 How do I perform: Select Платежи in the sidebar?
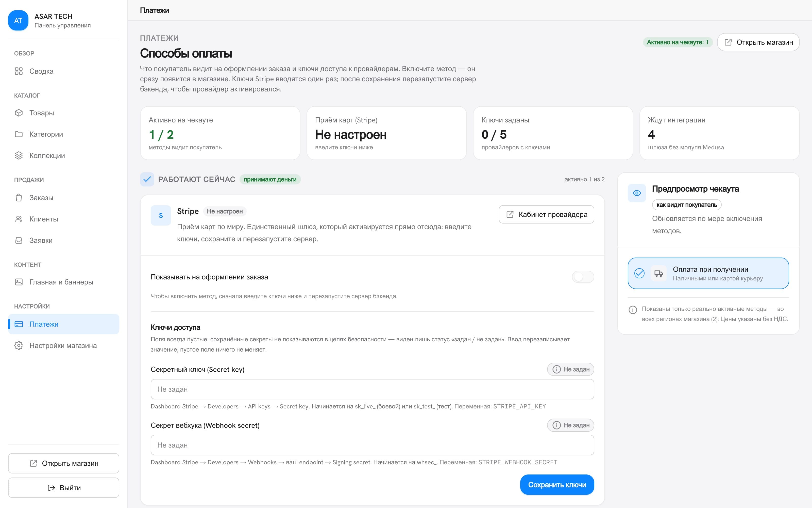tap(63, 324)
